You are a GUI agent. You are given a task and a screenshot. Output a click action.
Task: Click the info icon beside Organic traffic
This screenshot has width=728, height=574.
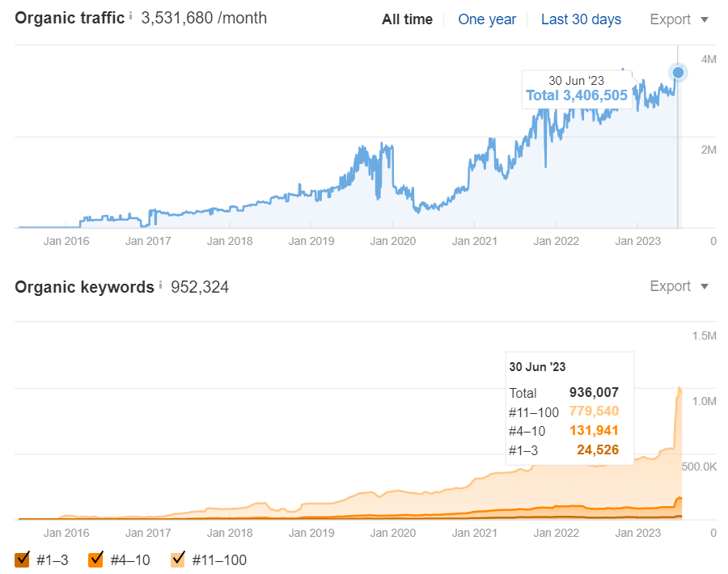(x=130, y=14)
